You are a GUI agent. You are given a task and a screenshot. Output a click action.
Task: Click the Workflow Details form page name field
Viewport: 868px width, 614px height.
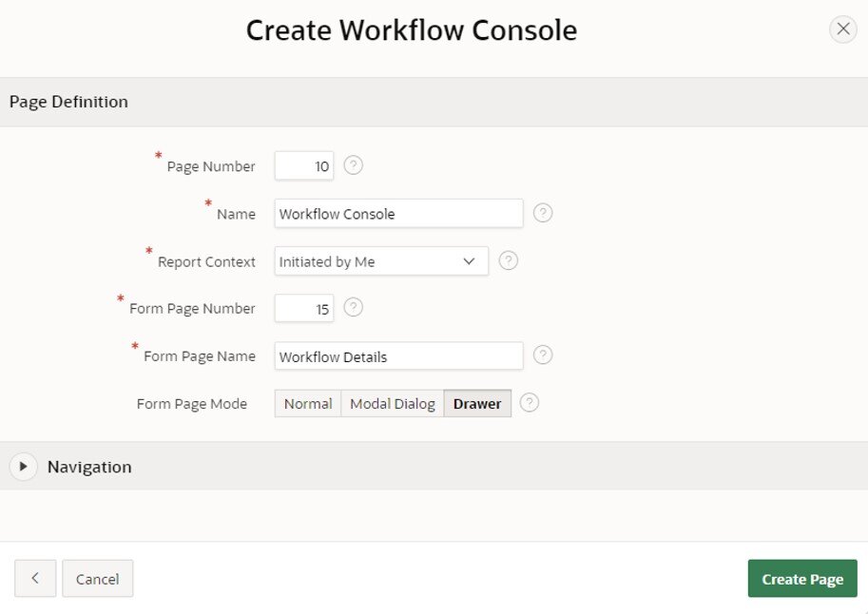(397, 355)
